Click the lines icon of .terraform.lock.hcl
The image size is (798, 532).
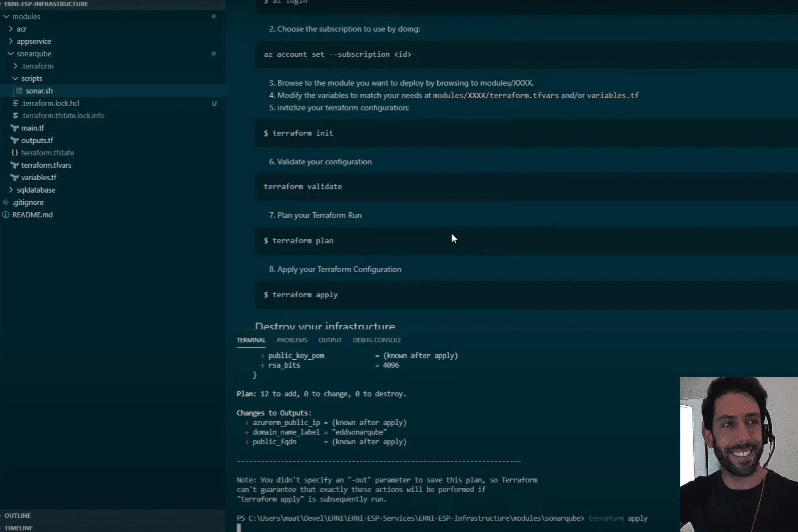(x=15, y=103)
